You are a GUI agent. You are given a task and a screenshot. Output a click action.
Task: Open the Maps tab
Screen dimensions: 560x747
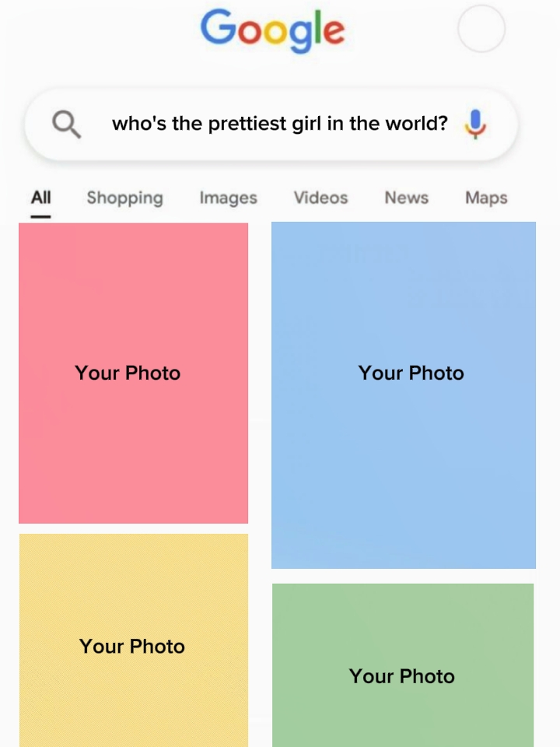pyautogui.click(x=486, y=198)
